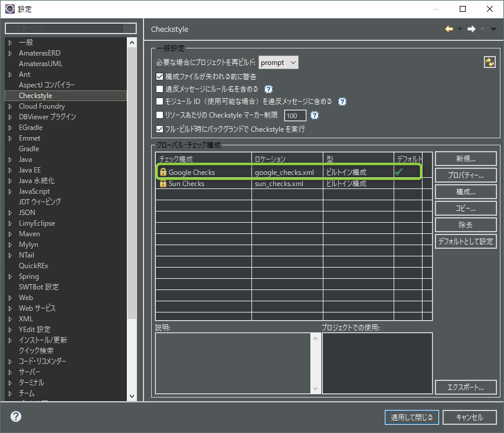Expand the AmaterasERD tree node
This screenshot has width=504, height=433.
click(10, 53)
